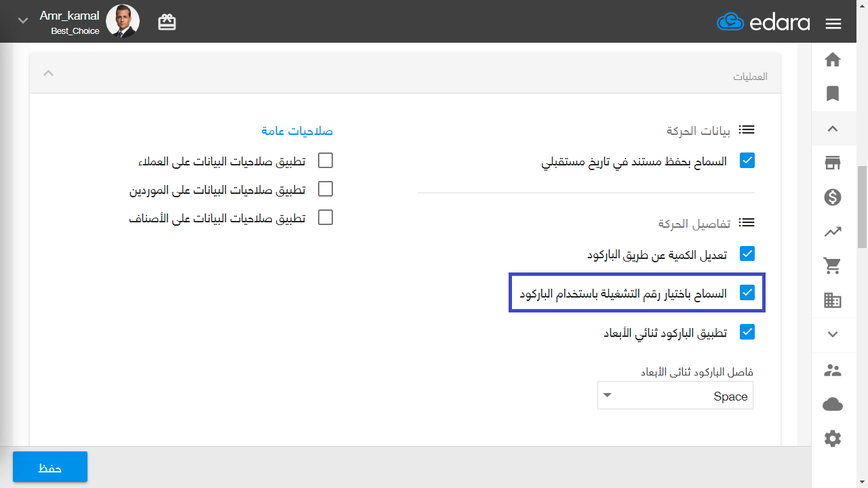Collapse sidebar group with up chevron
This screenshot has width=868, height=488.
(x=833, y=129)
